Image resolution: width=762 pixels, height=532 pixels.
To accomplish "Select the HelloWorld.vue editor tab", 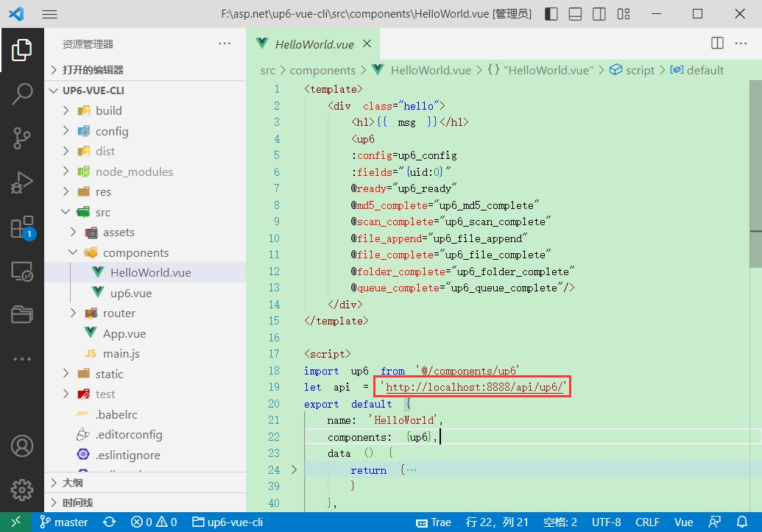I will (314, 44).
